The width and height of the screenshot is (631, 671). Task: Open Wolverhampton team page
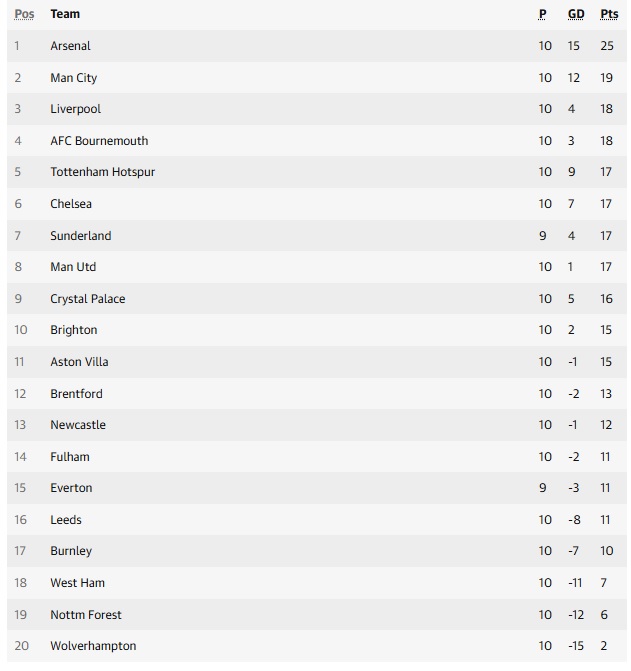(93, 646)
